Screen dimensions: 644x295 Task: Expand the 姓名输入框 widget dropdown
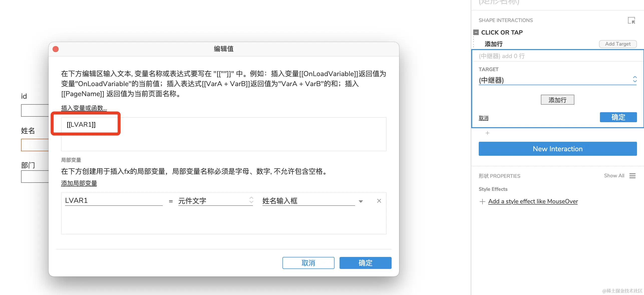tap(361, 201)
